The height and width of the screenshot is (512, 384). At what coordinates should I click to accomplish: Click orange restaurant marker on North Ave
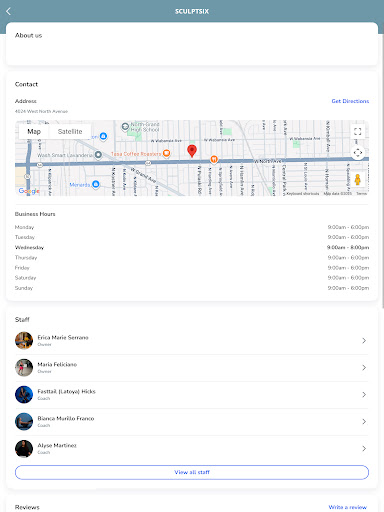[x=214, y=160]
